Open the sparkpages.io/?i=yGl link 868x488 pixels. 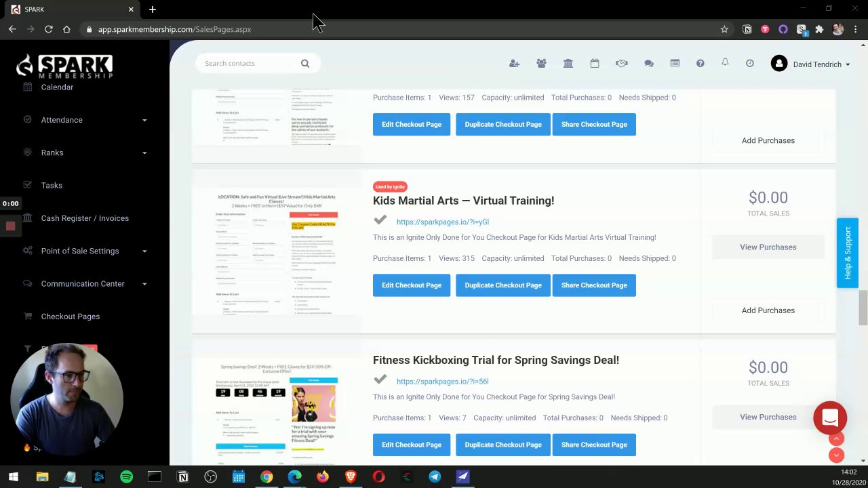click(443, 222)
